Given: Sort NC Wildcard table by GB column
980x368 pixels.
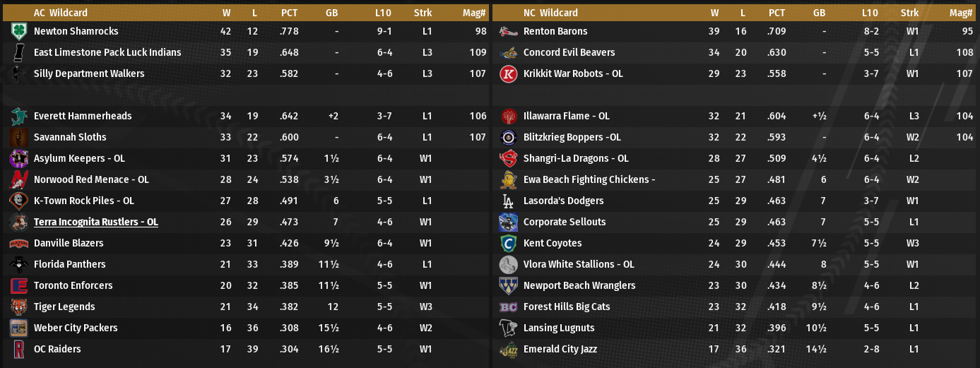Looking at the screenshot, I should (819, 13).
